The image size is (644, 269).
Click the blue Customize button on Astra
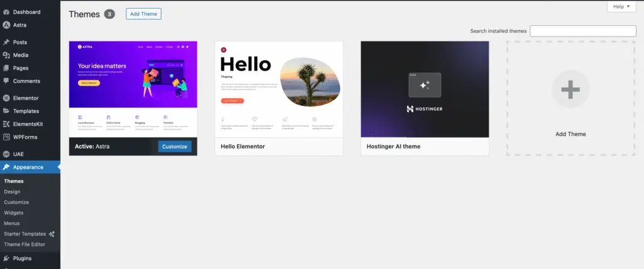(x=175, y=146)
